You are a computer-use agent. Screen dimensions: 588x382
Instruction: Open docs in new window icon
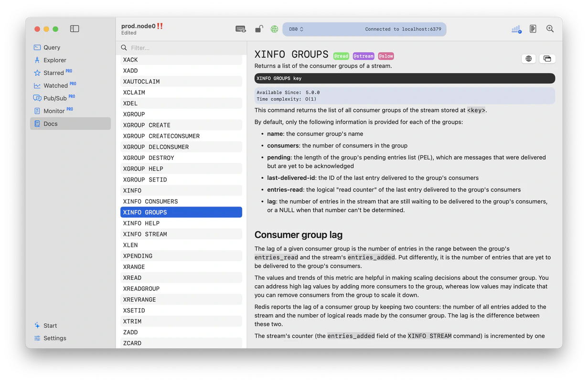(x=547, y=58)
